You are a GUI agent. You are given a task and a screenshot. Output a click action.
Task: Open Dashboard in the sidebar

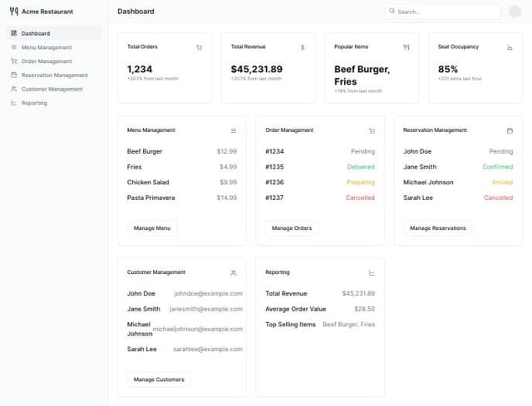(x=54, y=33)
